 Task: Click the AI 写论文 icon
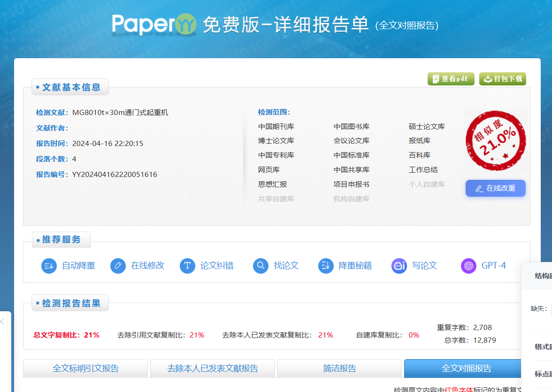[x=399, y=266]
